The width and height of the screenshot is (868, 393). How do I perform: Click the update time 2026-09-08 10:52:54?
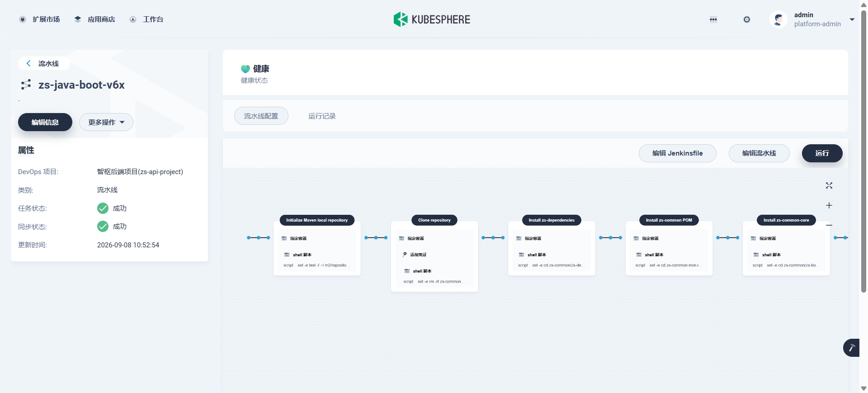coord(128,245)
